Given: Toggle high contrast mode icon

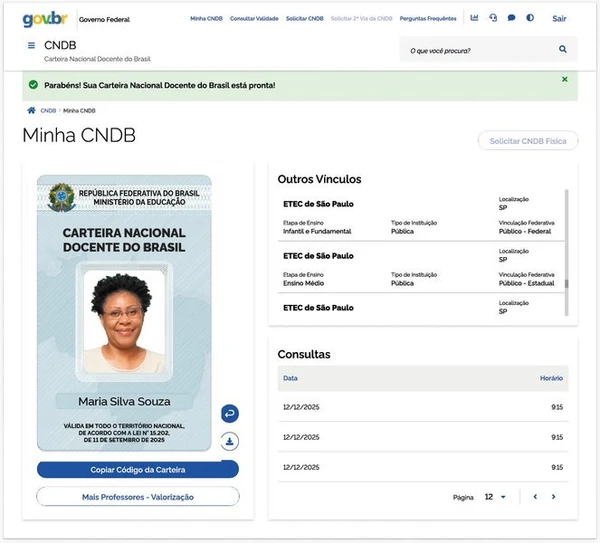Looking at the screenshot, I should click(529, 18).
